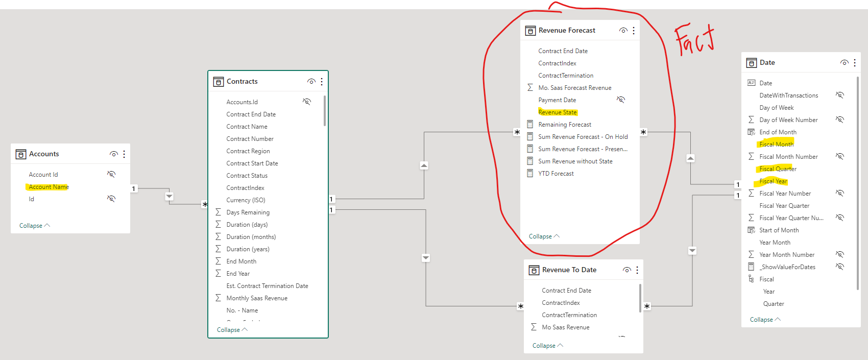Image resolution: width=868 pixels, height=360 pixels.
Task: Unhide the DateWithTransactions field
Action: click(840, 95)
